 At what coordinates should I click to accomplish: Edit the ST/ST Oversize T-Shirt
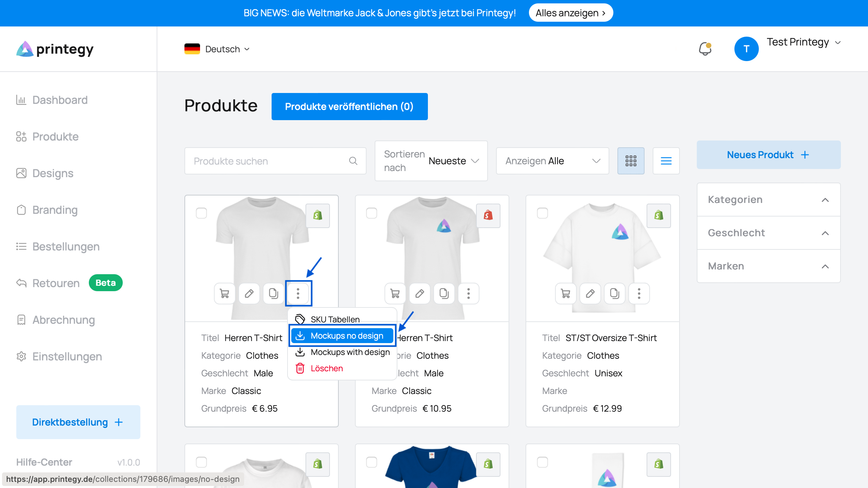click(x=590, y=294)
